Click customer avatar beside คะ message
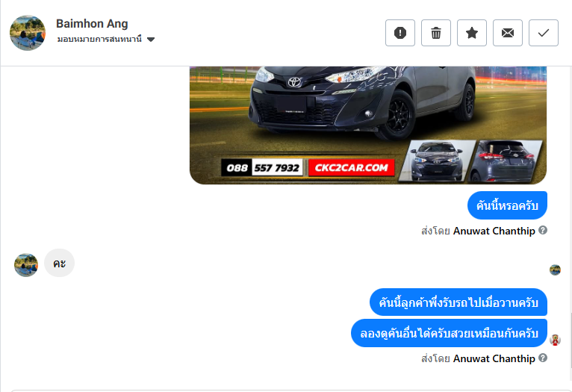 tap(26, 265)
